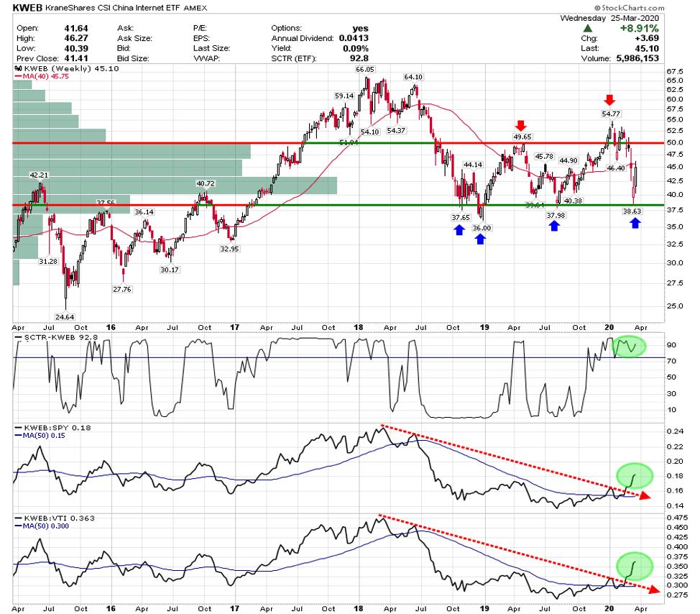Select the blue up arrow below 36.00

[480, 239]
